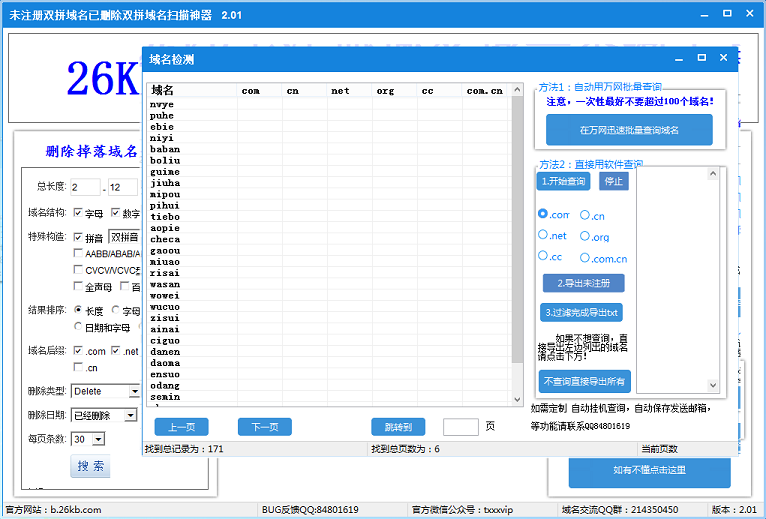Open the 删除类型 Delete dropdown
The image size is (766, 519).
click(x=134, y=391)
